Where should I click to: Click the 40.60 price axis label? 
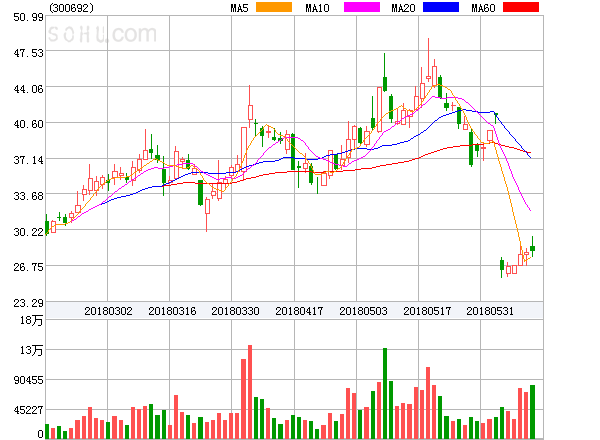tap(28, 124)
